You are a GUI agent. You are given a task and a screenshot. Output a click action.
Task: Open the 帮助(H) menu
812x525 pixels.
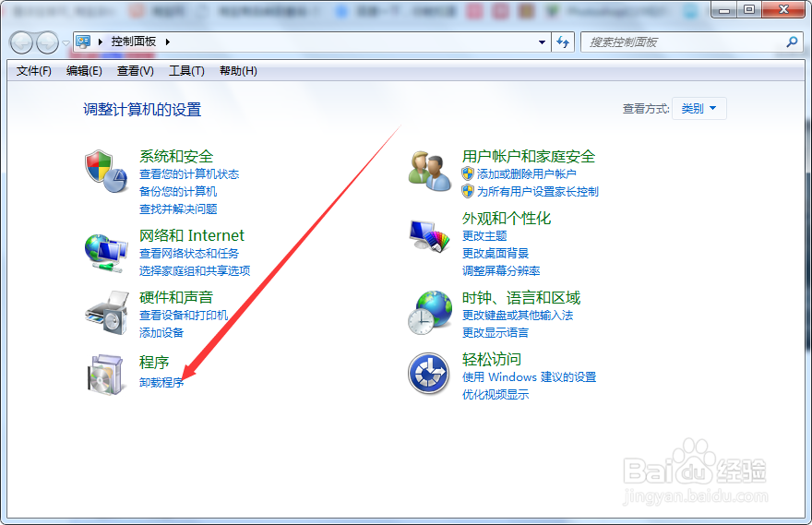pyautogui.click(x=238, y=71)
